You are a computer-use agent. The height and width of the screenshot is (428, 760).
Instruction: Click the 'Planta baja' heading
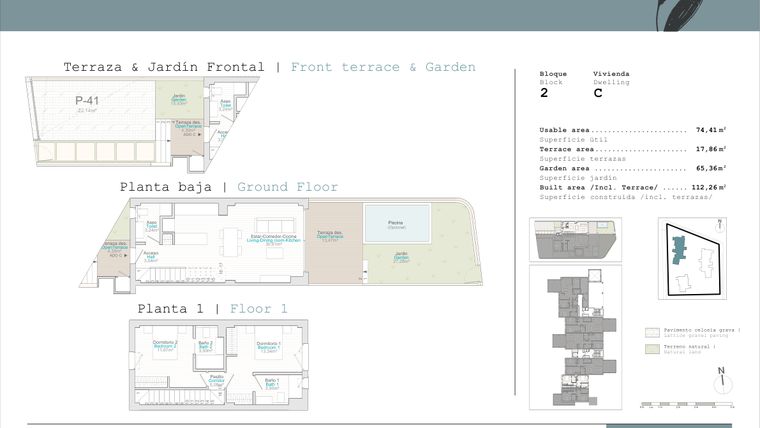pos(166,187)
